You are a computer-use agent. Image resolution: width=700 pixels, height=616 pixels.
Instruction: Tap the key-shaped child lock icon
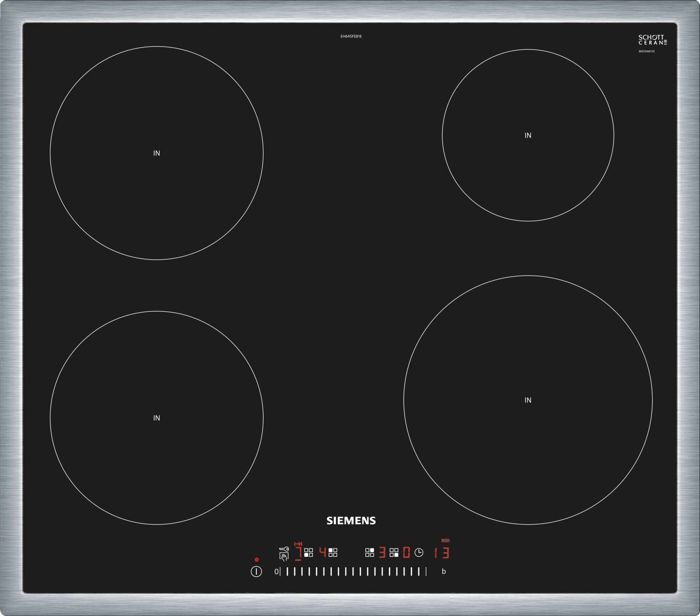pyautogui.click(x=284, y=549)
